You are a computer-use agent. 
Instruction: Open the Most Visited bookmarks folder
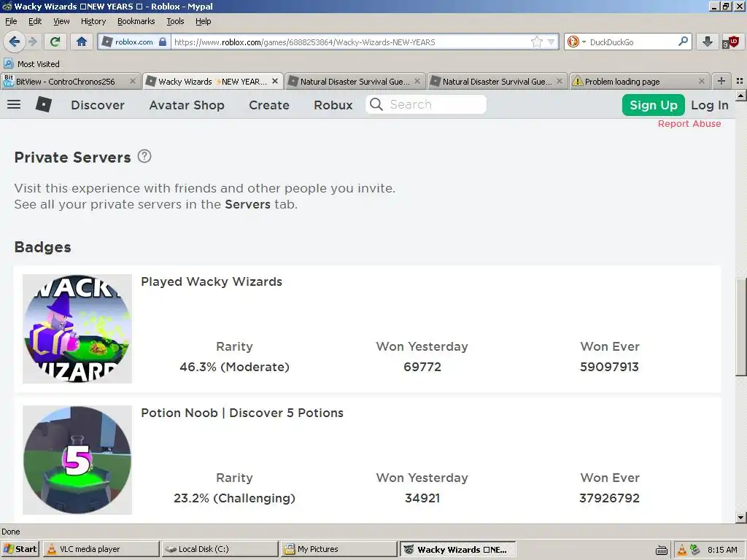(x=31, y=64)
